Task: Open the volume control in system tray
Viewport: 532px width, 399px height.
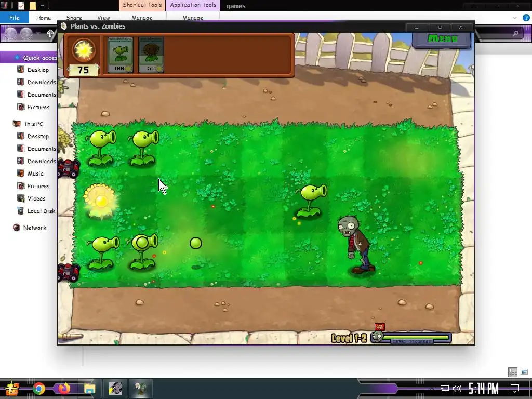Action: [457, 389]
